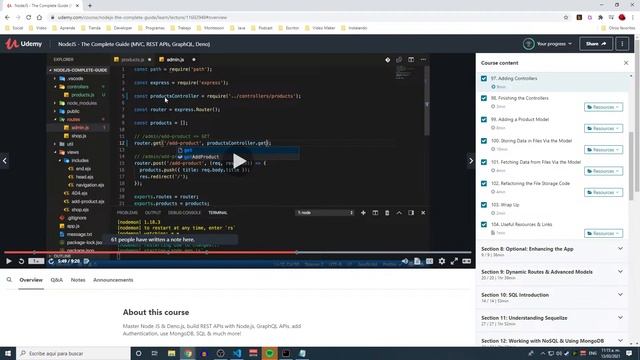
Task: Go to the previous lecture arrow
Action: (x=4, y=161)
